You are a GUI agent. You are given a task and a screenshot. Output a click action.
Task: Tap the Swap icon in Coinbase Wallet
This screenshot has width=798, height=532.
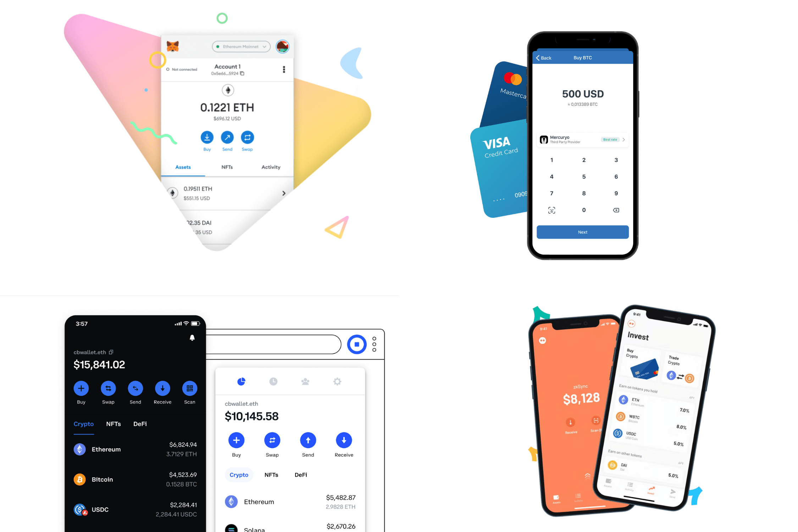(x=107, y=388)
